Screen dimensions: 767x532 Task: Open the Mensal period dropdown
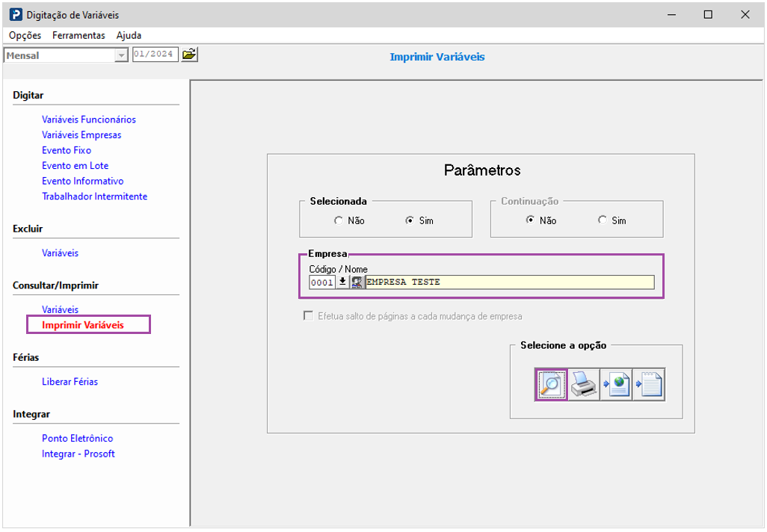(x=121, y=55)
